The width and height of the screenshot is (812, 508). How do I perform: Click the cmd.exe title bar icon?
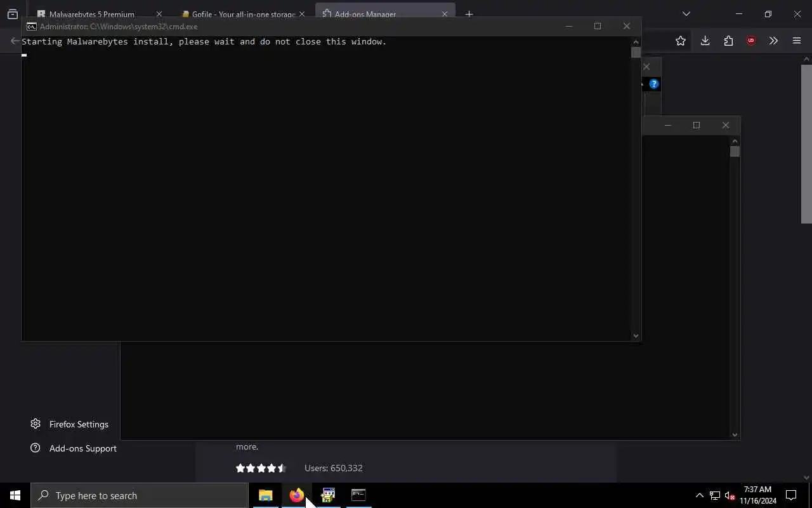point(31,27)
